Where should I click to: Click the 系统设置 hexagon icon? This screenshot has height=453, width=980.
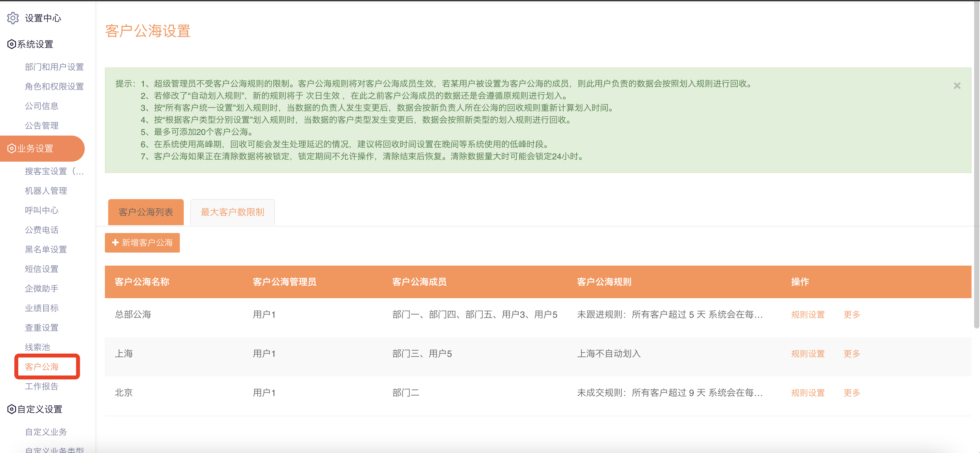click(11, 44)
